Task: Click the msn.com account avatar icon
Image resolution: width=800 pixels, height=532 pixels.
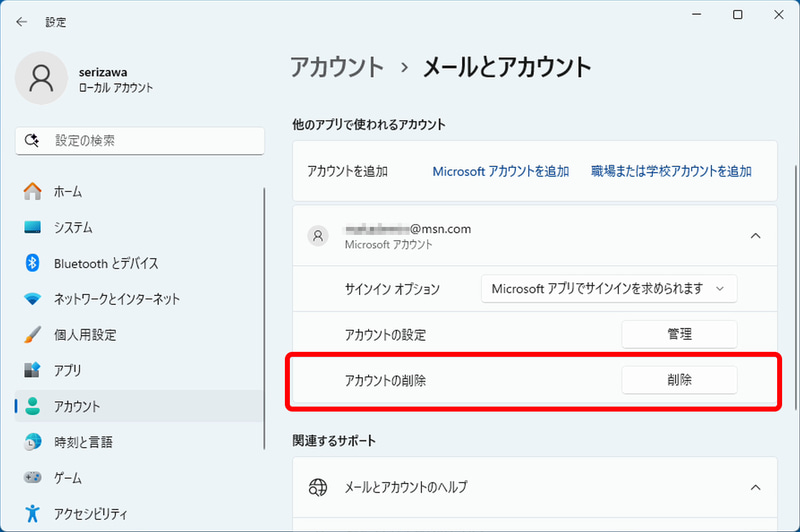Action: pos(318,236)
